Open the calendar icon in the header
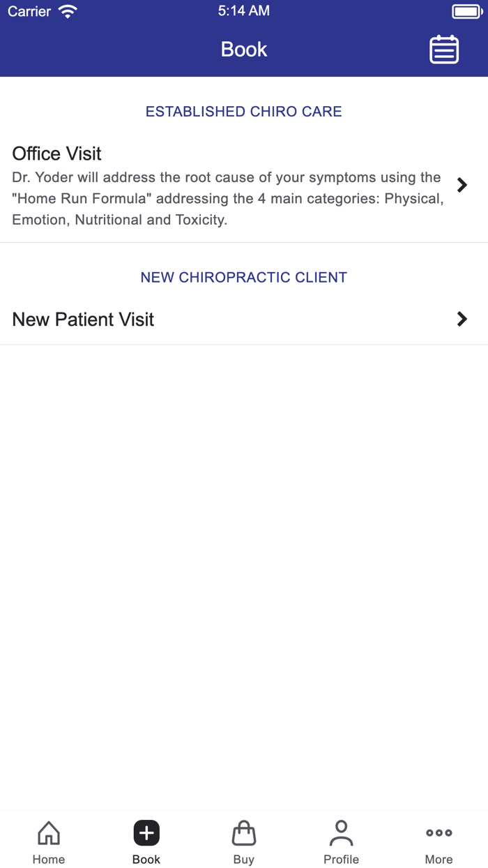The width and height of the screenshot is (488, 868). click(x=444, y=50)
